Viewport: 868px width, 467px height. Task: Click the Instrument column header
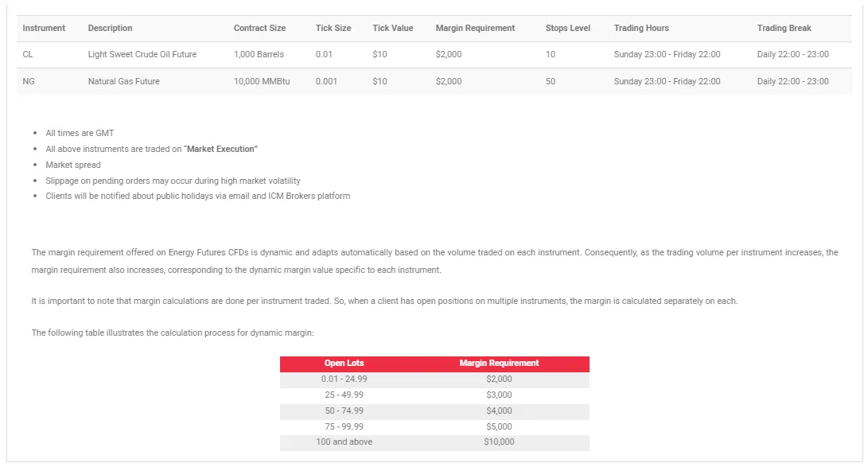tap(44, 28)
